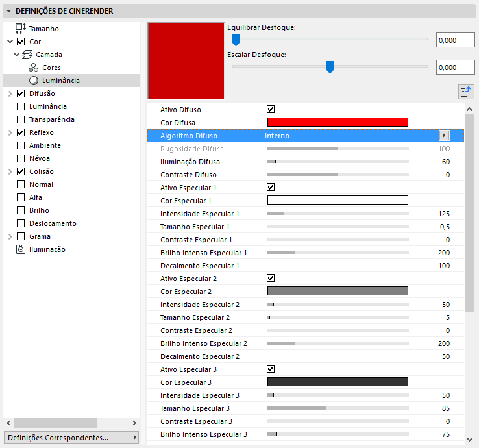Click the Brilho Intenso Especular 2 slider
Viewport: 479px width, 448px height.
(x=338, y=343)
